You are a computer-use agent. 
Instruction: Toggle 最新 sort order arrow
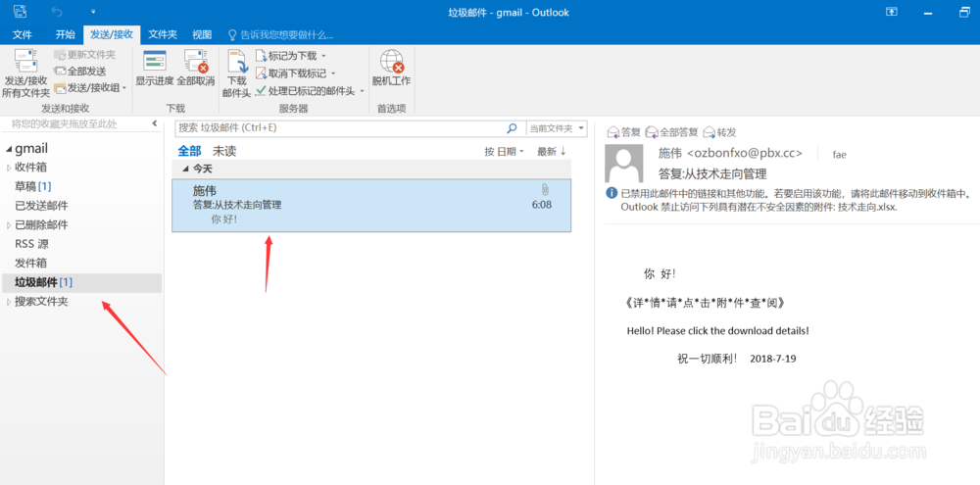coord(552,151)
